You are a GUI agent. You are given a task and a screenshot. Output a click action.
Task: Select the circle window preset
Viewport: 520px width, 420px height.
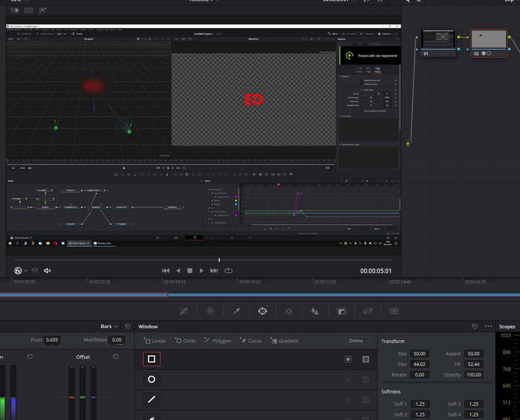point(152,379)
